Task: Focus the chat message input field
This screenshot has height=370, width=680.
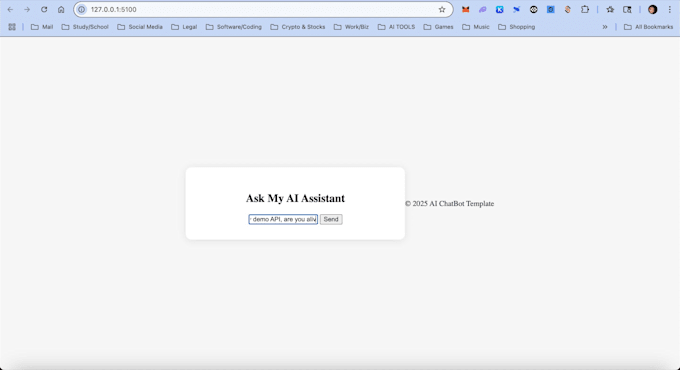Action: [283, 219]
